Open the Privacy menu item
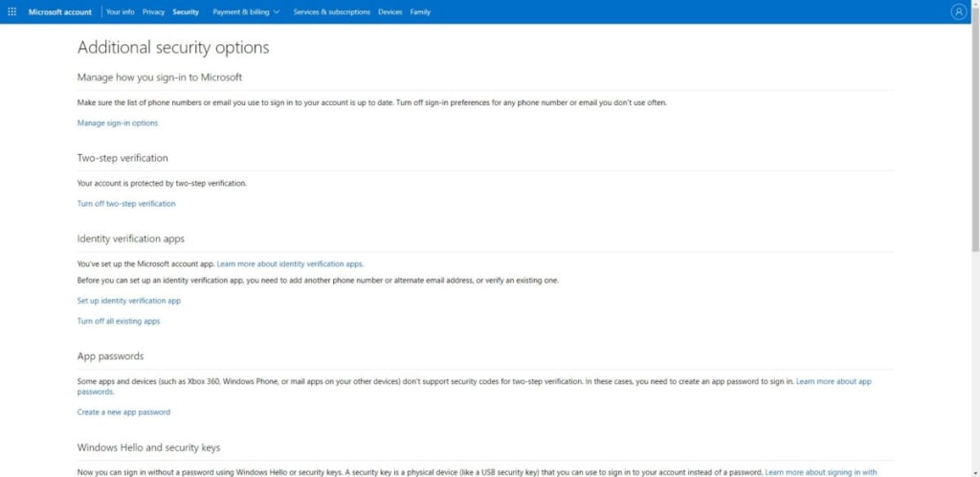The width and height of the screenshot is (980, 477). coord(153,11)
